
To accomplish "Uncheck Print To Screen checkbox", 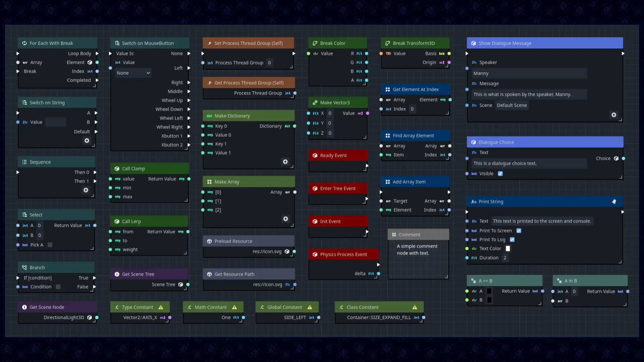I will 519,231.
